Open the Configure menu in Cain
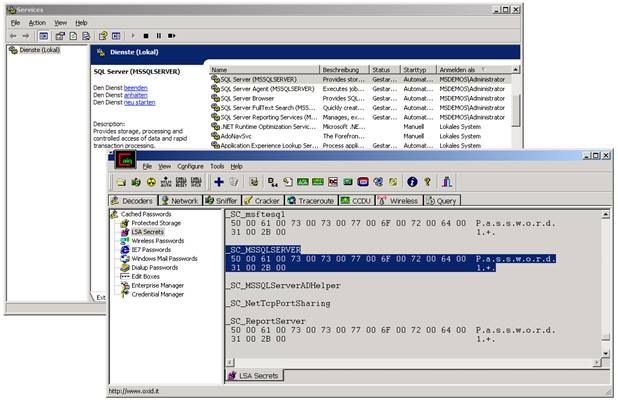Image resolution: width=618 pixels, height=402 pixels. click(x=190, y=166)
